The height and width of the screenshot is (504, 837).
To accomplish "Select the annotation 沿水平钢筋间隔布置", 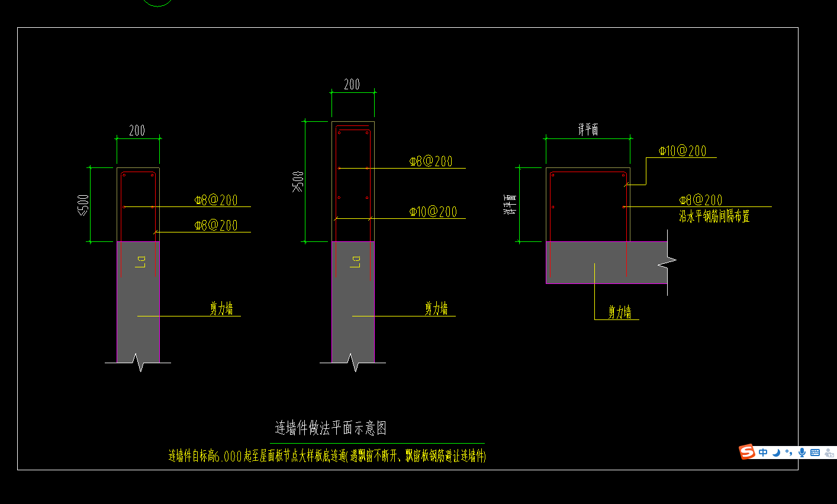I will pos(714,216).
